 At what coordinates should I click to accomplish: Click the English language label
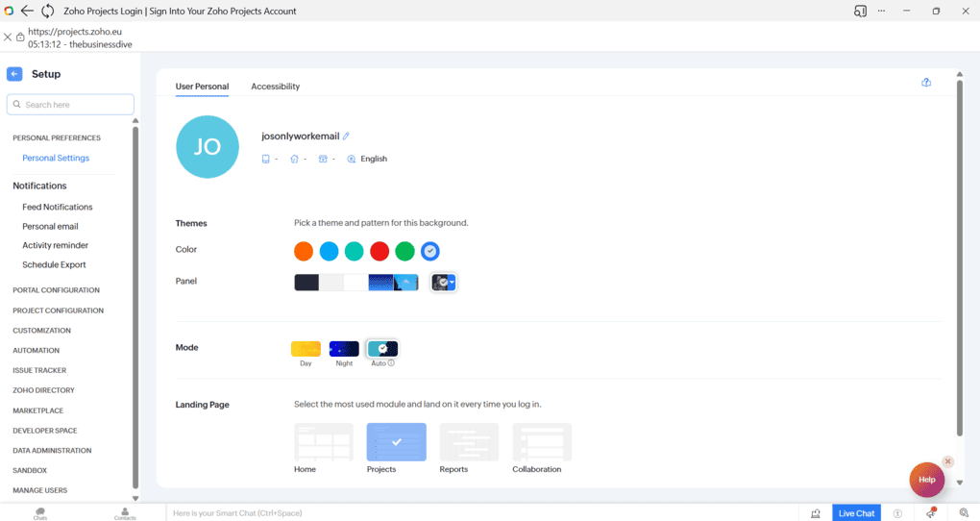click(x=374, y=159)
